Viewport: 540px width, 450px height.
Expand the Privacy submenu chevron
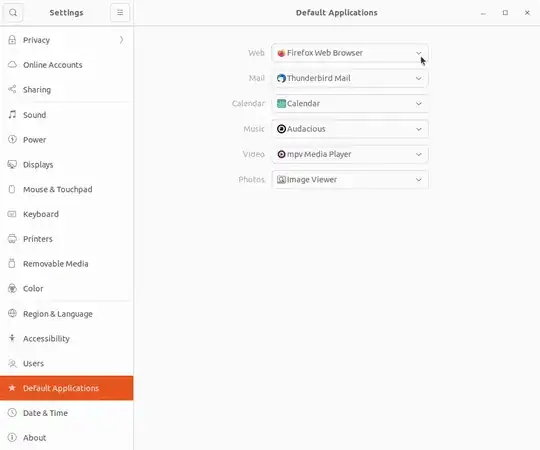(122, 40)
